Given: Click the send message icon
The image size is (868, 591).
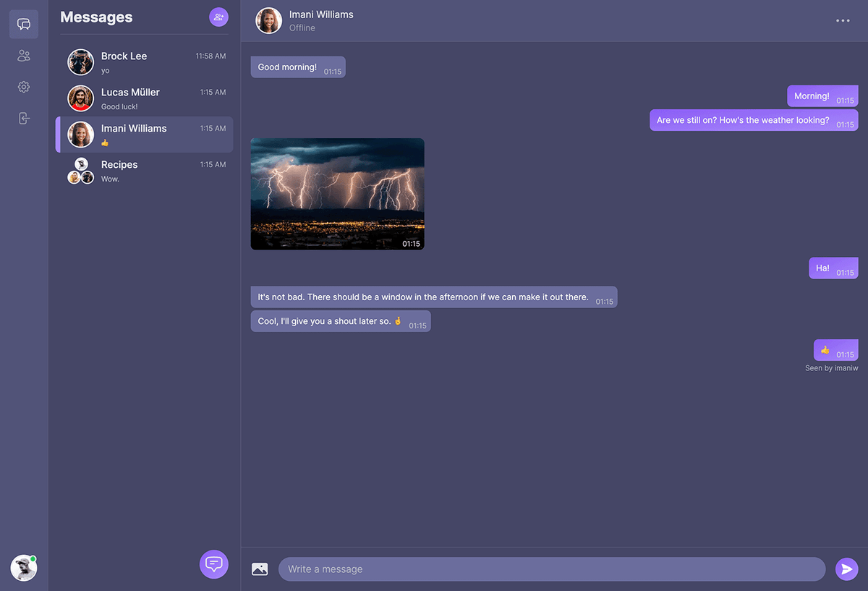Looking at the screenshot, I should 846,569.
